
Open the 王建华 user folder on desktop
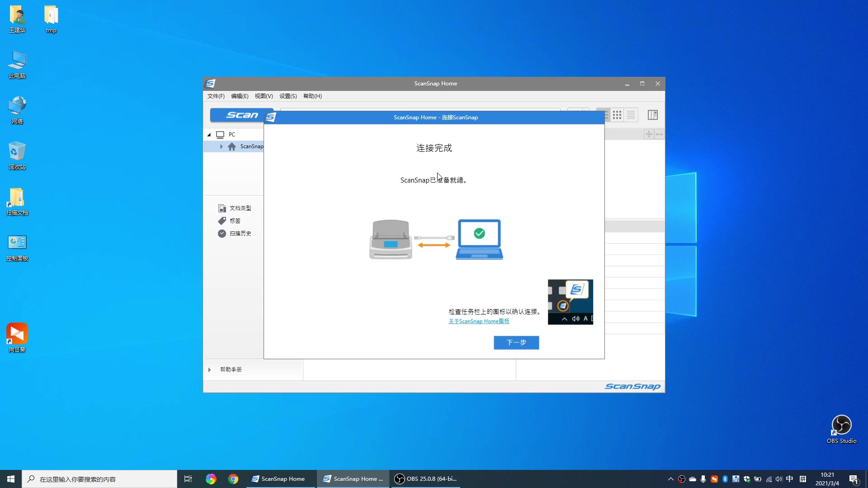pyautogui.click(x=17, y=19)
